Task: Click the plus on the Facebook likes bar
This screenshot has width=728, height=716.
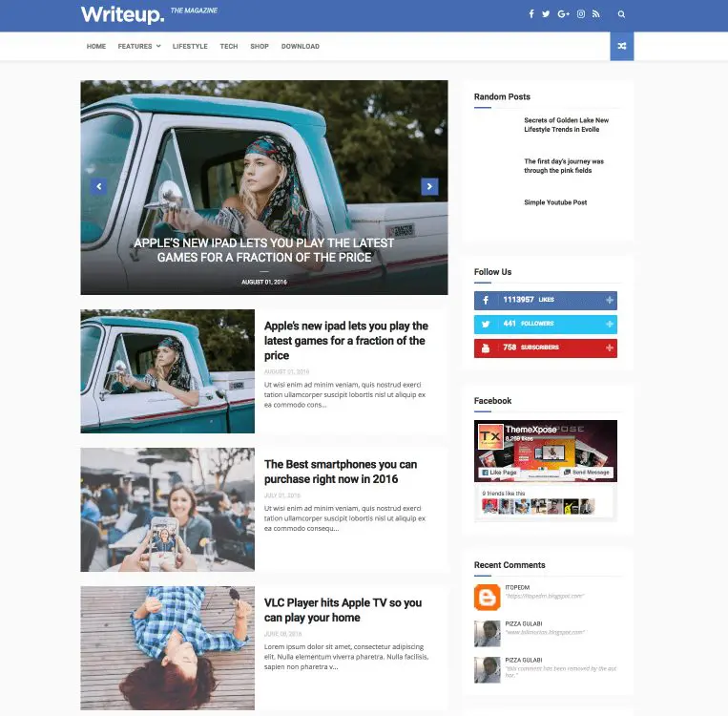Action: click(x=610, y=300)
